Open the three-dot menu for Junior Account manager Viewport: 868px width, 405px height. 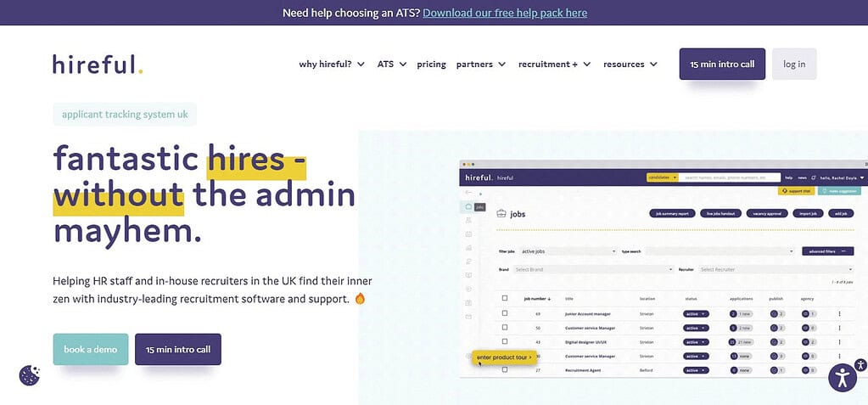click(x=839, y=313)
